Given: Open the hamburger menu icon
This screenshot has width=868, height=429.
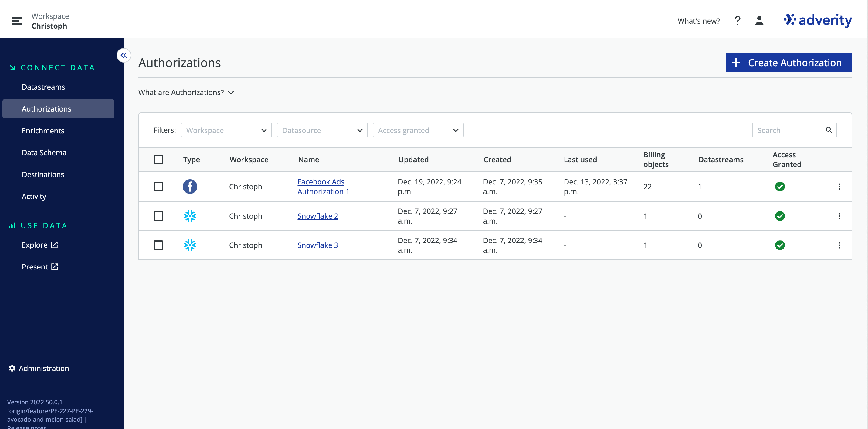Looking at the screenshot, I should click(x=17, y=21).
